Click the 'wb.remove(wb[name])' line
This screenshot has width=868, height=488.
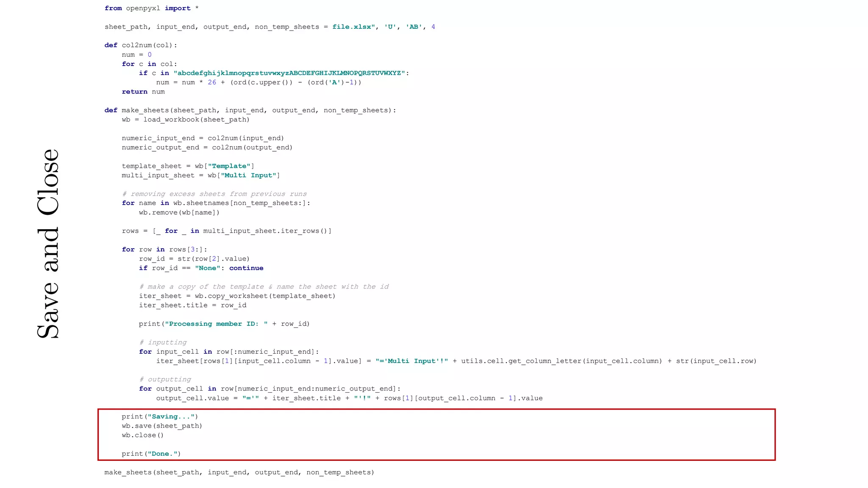tap(179, 213)
